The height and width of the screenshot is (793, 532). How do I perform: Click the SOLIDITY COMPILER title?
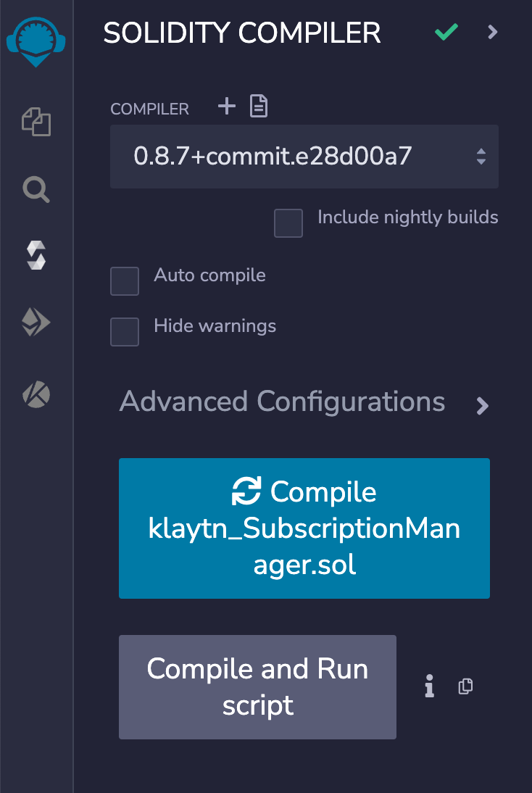(x=242, y=33)
